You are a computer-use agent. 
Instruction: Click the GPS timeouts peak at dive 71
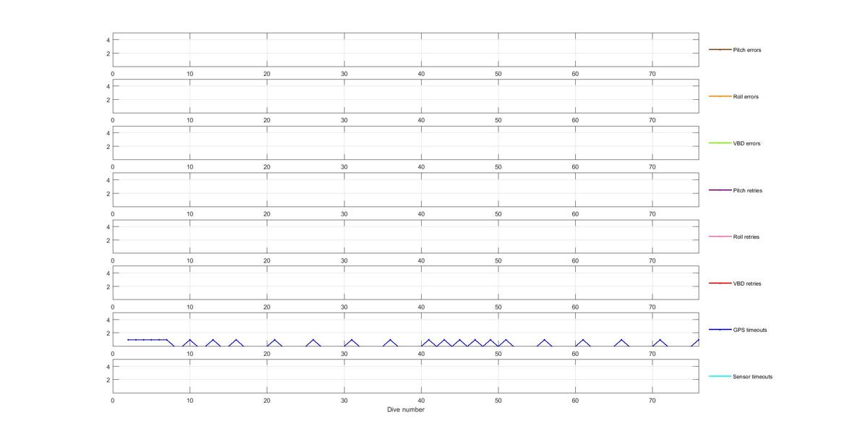pyautogui.click(x=660, y=339)
